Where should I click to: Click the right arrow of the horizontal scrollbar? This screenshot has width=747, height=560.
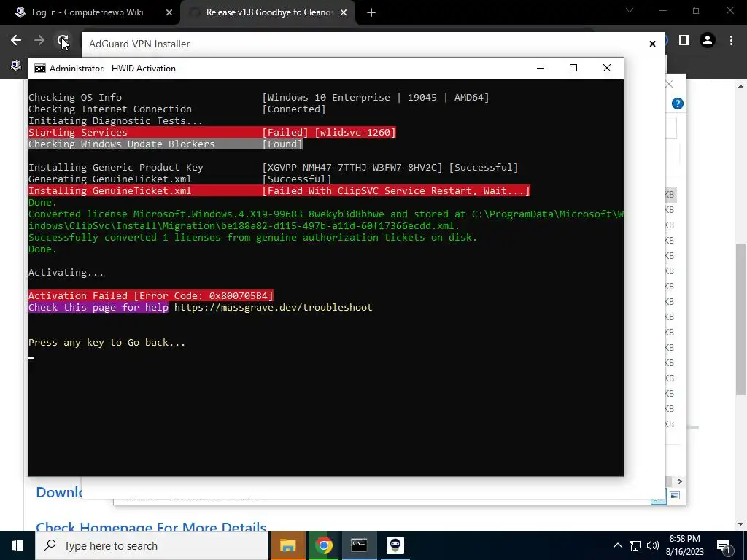pyautogui.click(x=679, y=481)
